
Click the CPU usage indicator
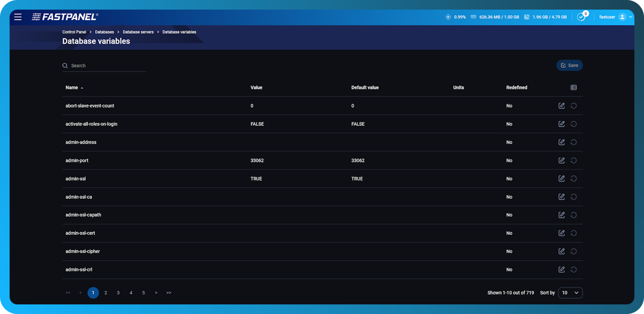[x=454, y=16]
